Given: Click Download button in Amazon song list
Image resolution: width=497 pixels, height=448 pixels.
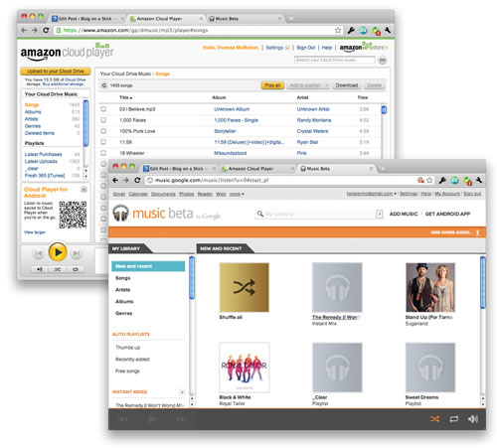Looking at the screenshot, I should pos(347,85).
